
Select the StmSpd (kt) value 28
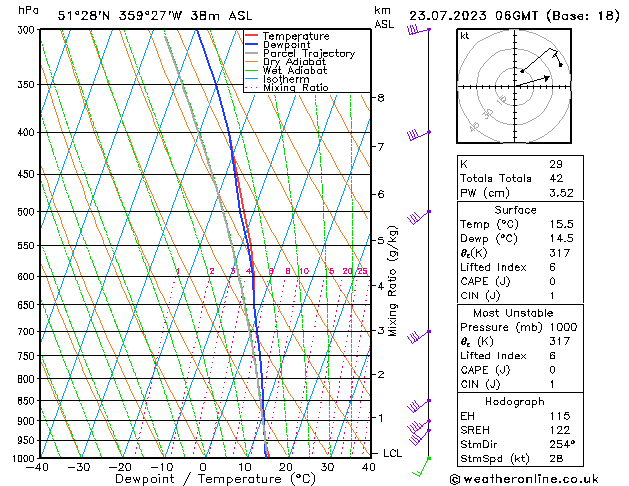556,458
